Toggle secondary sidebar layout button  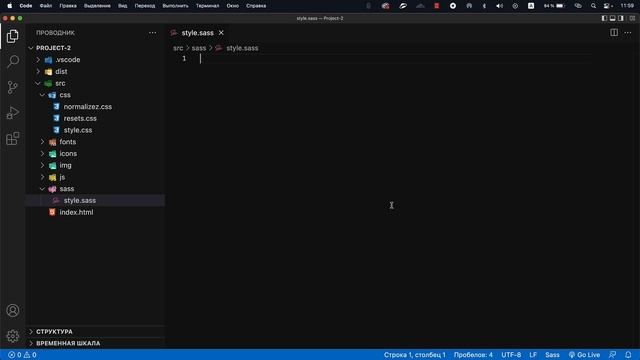[x=621, y=18]
